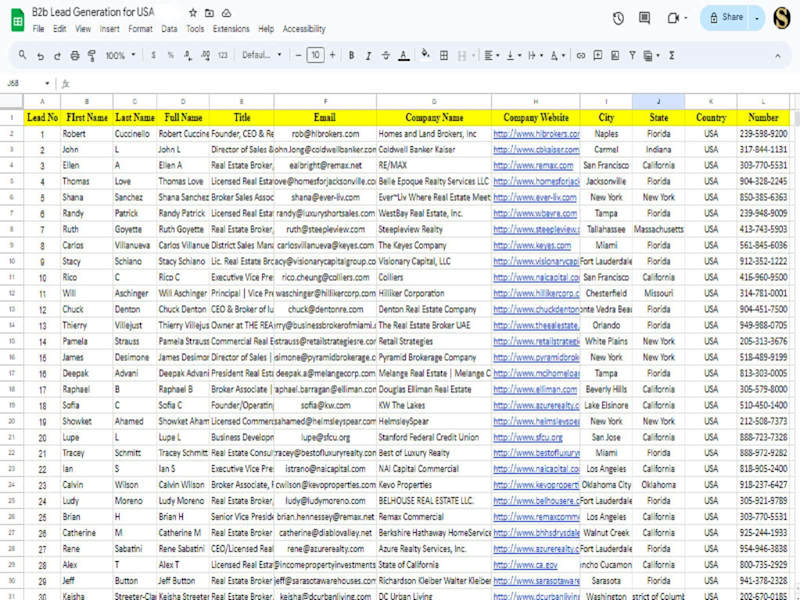Viewport: 800px width, 600px height.
Task: Insert a link
Action: pos(581,55)
